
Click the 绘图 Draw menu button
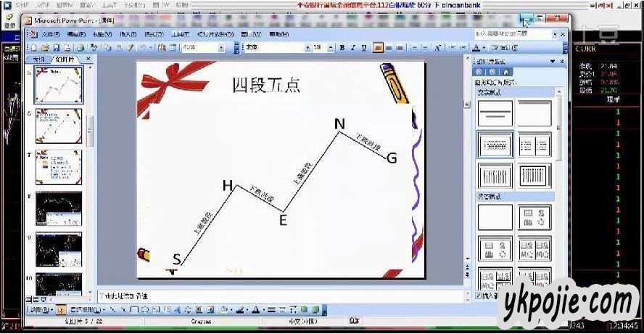point(38,309)
